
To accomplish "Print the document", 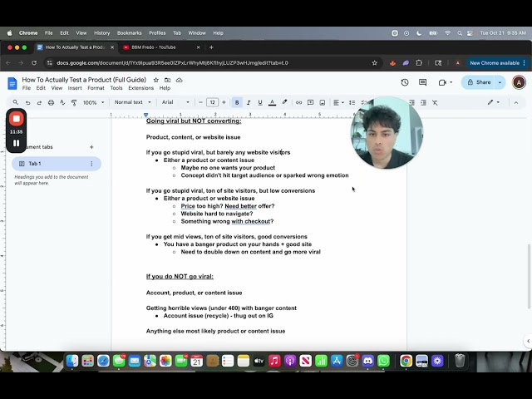I will (51, 102).
